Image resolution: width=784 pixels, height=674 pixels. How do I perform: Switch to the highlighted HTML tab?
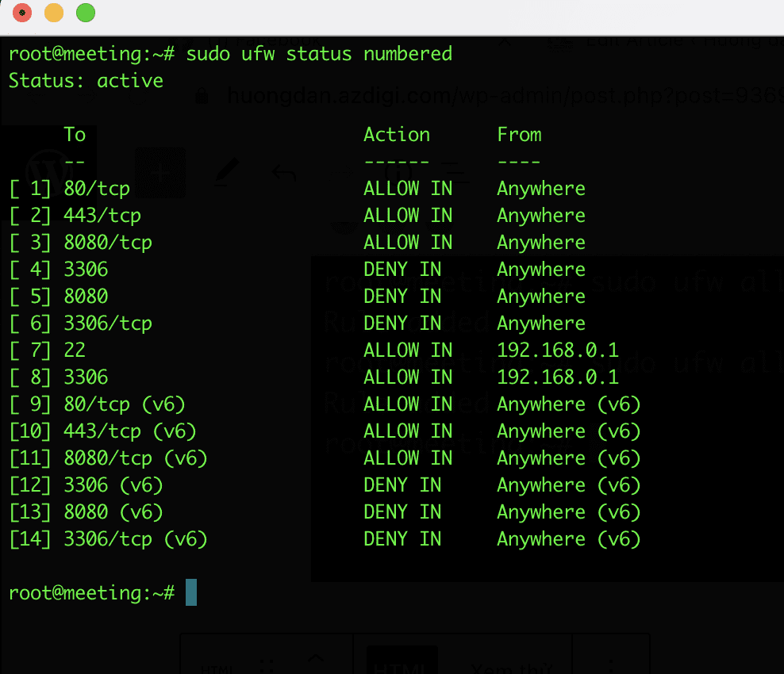coord(402,663)
